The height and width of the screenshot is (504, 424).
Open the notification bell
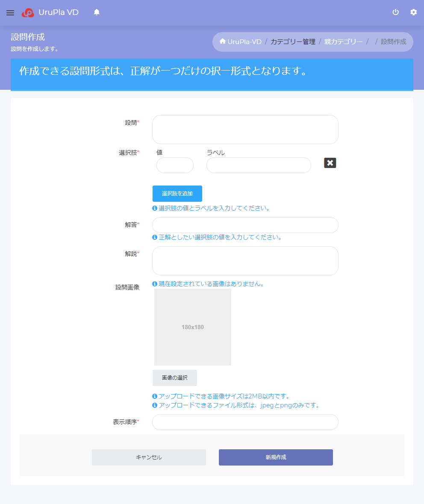[x=97, y=12]
